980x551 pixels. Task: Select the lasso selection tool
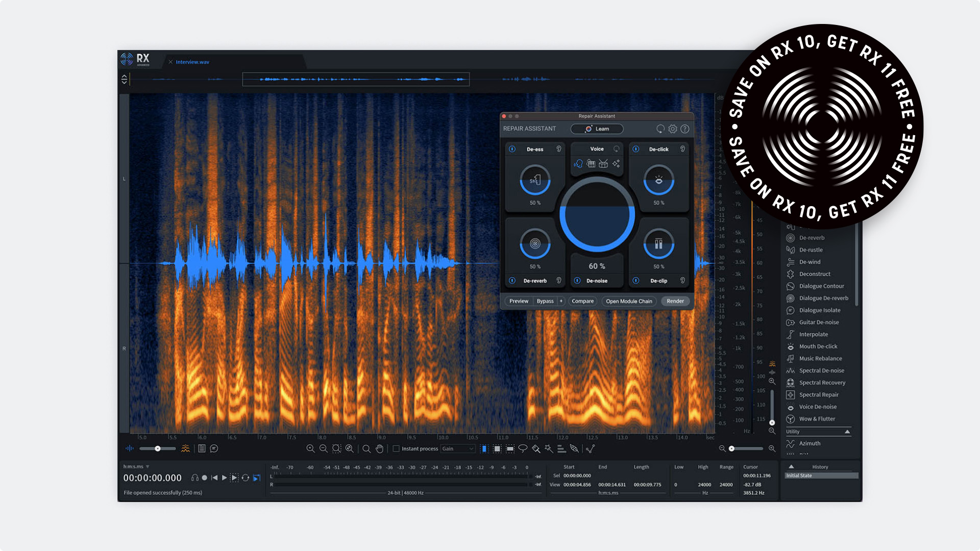[523, 448]
